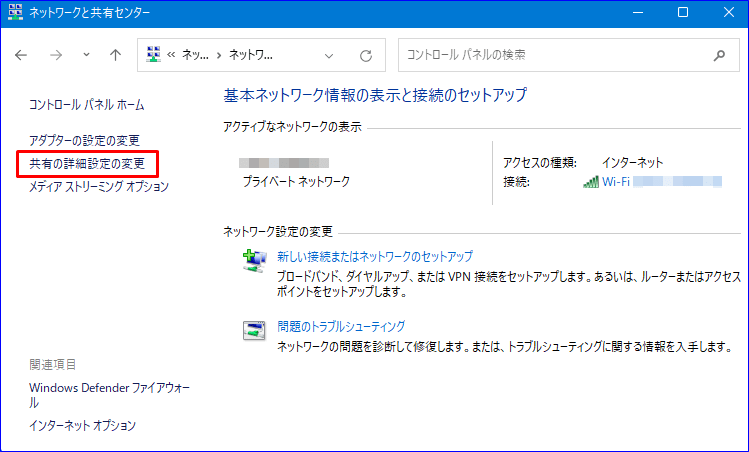Click the ネッ... breadcrumb segment
This screenshot has height=452, width=749.
coord(195,55)
